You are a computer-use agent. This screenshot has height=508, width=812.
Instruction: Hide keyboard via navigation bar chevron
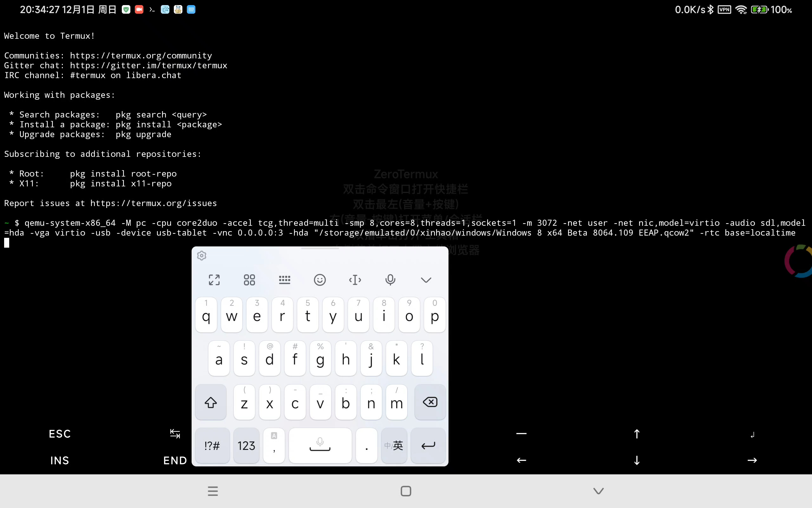pos(598,491)
